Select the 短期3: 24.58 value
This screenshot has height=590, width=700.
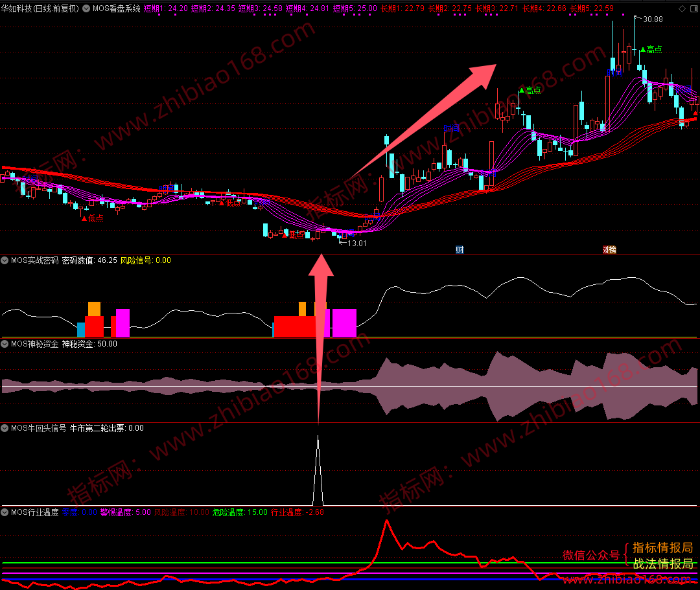pos(261,8)
